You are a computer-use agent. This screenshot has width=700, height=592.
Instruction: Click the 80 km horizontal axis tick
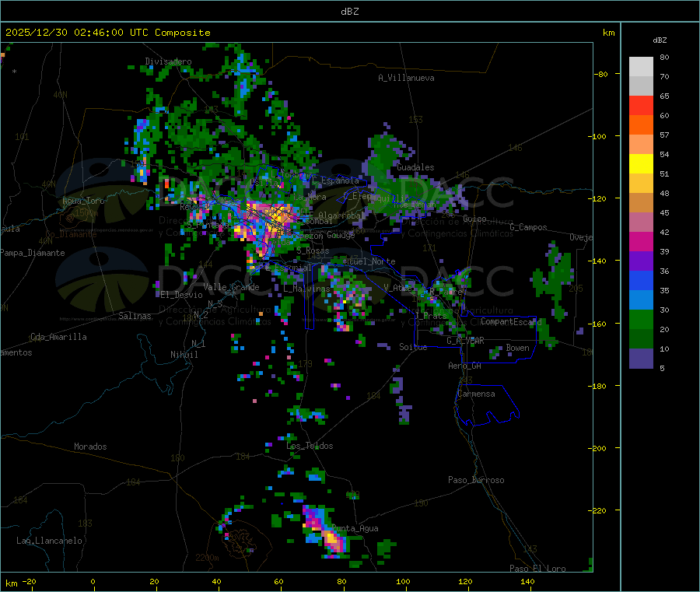tap(341, 582)
